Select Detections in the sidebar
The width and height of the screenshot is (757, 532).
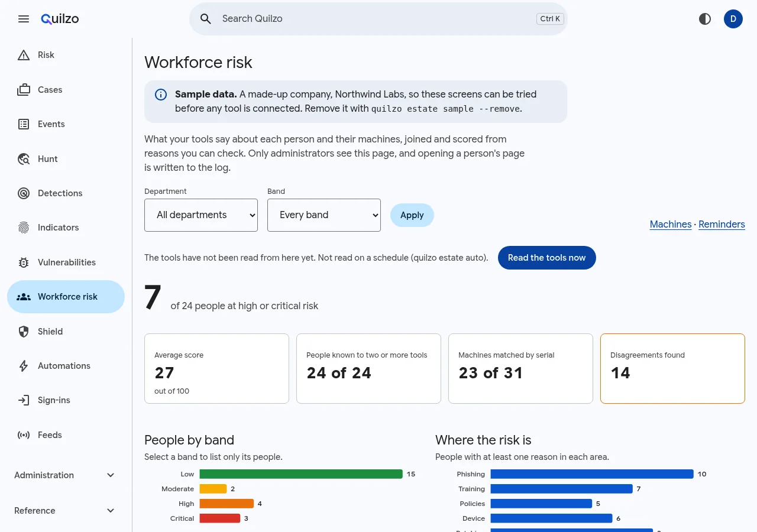(66, 193)
